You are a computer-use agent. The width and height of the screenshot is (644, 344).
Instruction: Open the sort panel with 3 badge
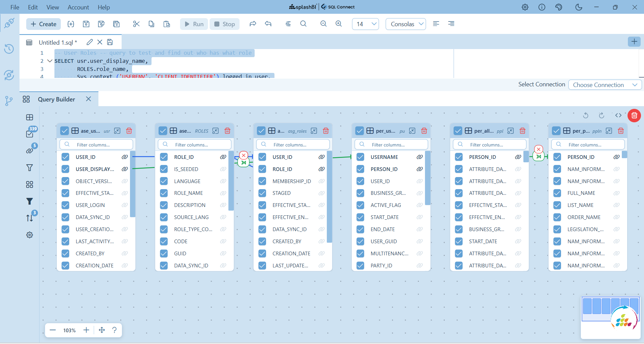pos(30,218)
